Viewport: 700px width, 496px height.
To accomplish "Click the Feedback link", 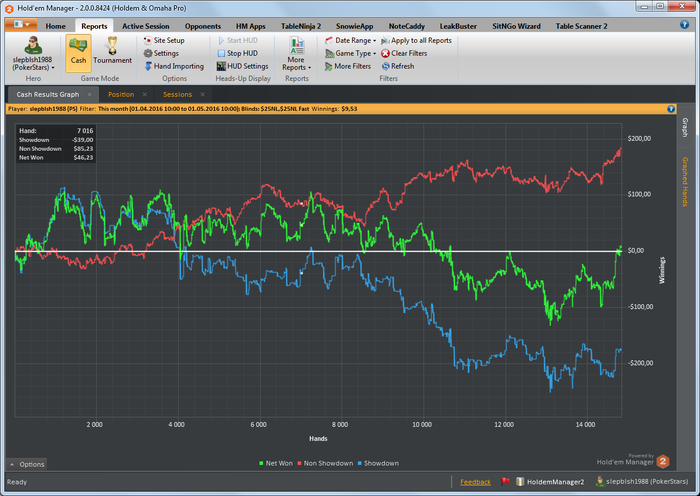I will coord(475,482).
